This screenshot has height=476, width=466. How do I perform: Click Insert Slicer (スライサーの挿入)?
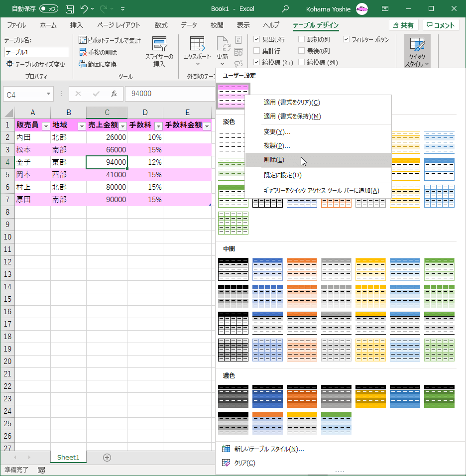pos(159,52)
